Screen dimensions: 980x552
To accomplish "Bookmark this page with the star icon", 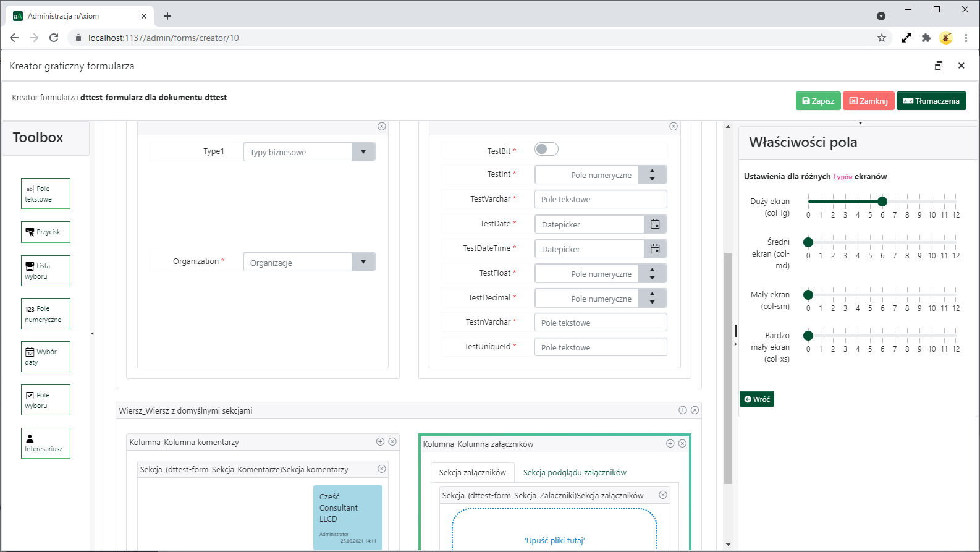I will click(x=882, y=38).
